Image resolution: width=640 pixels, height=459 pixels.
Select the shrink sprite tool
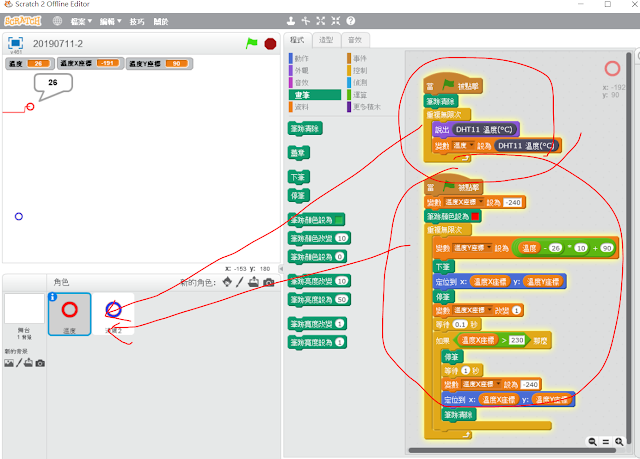coord(336,21)
